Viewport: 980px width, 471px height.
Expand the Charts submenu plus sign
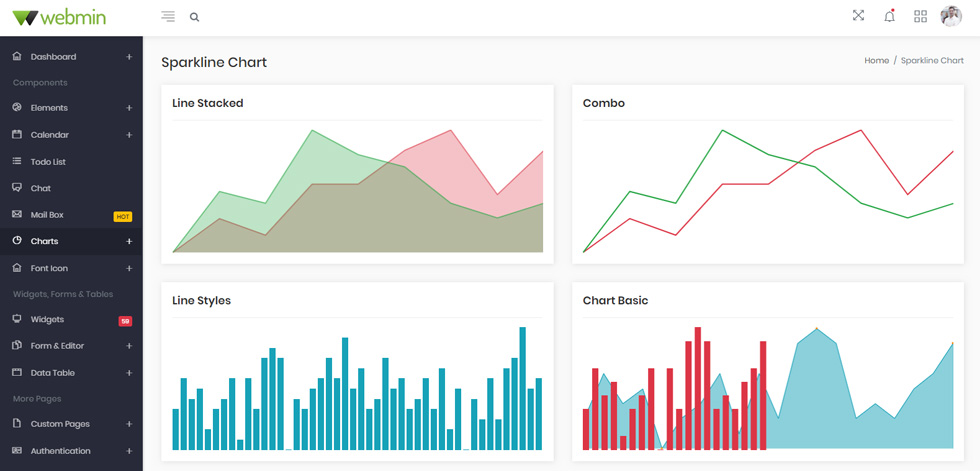click(129, 241)
